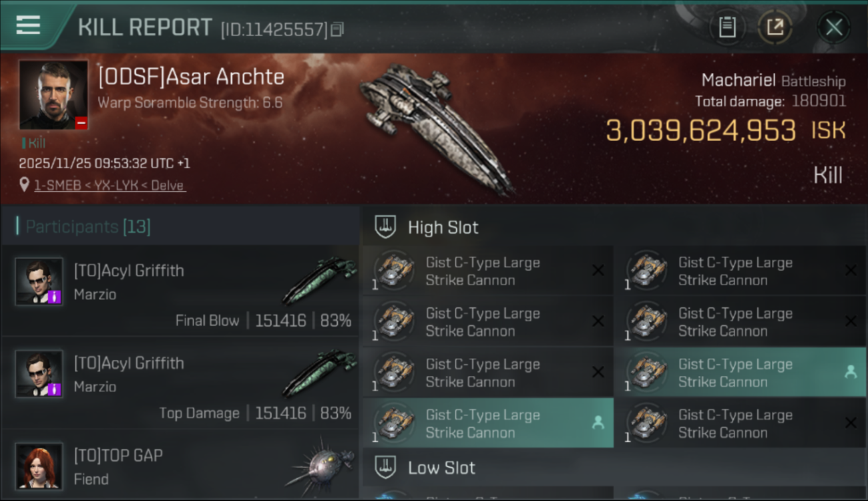This screenshot has width=868, height=501.
Task: Click the High Slot shield icon
Action: coord(385,227)
